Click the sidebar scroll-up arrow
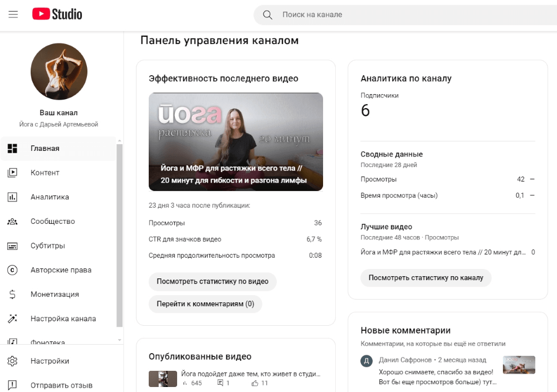This screenshot has width=557, height=392. (120, 141)
